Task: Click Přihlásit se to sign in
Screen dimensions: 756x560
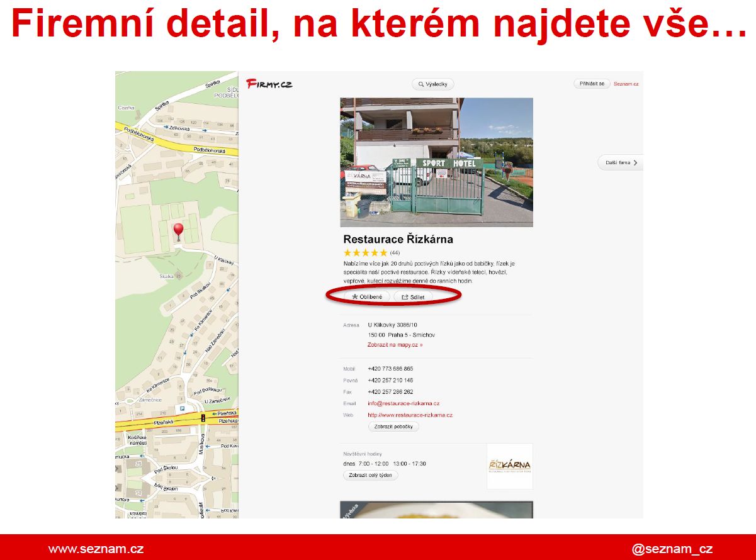Action: pyautogui.click(x=592, y=82)
